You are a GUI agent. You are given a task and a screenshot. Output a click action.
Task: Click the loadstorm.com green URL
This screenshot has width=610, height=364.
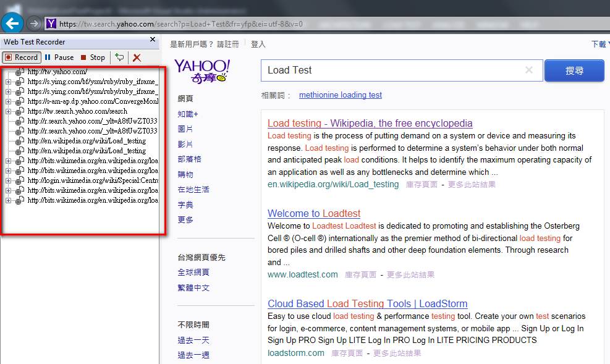295,353
